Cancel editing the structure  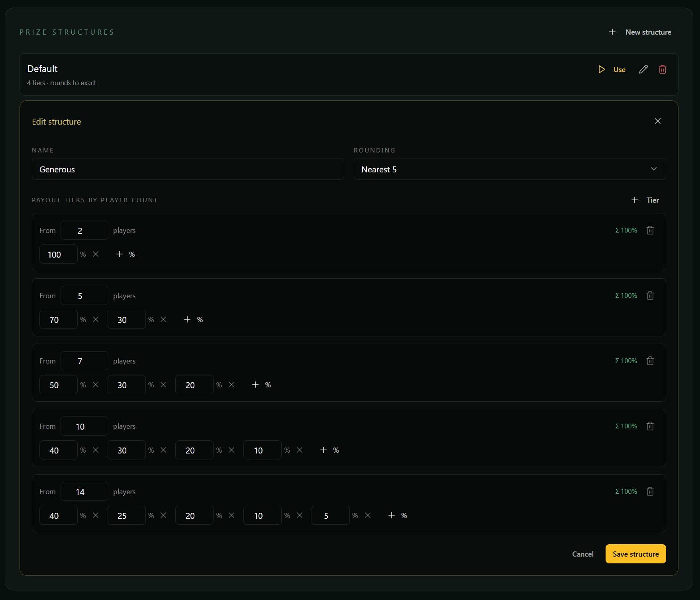click(582, 554)
